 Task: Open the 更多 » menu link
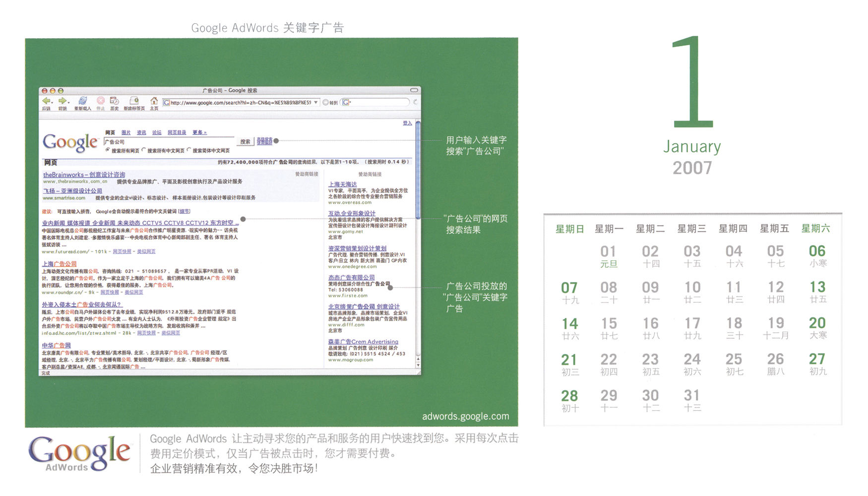[199, 132]
